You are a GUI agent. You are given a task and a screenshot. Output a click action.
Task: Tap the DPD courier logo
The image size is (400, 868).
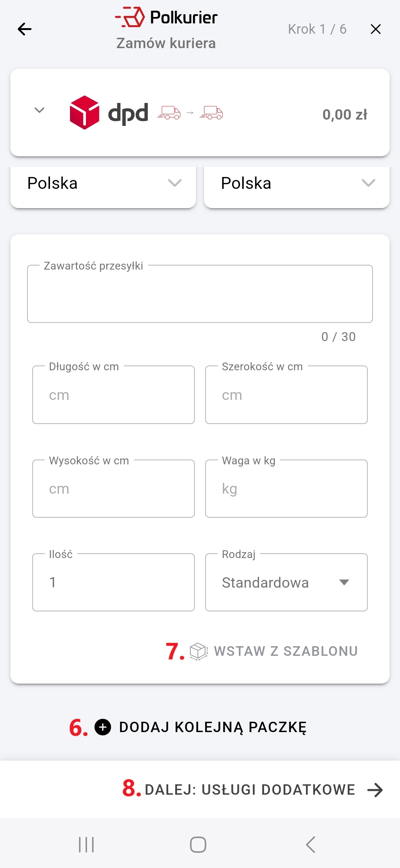coord(109,113)
